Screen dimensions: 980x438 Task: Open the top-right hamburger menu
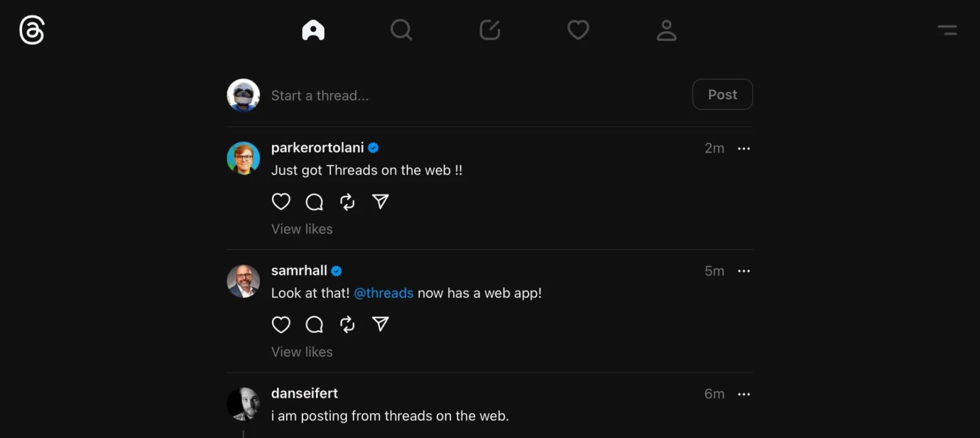pyautogui.click(x=947, y=30)
